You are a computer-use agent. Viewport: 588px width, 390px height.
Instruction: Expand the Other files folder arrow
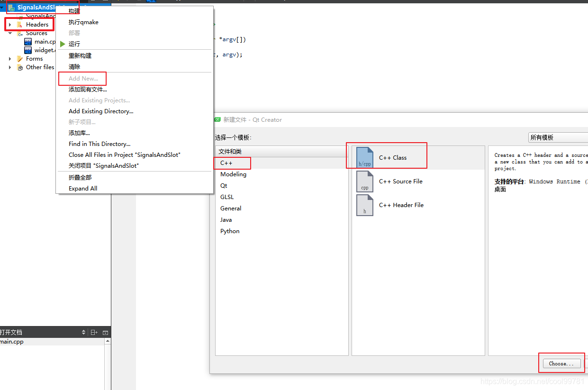(10, 67)
